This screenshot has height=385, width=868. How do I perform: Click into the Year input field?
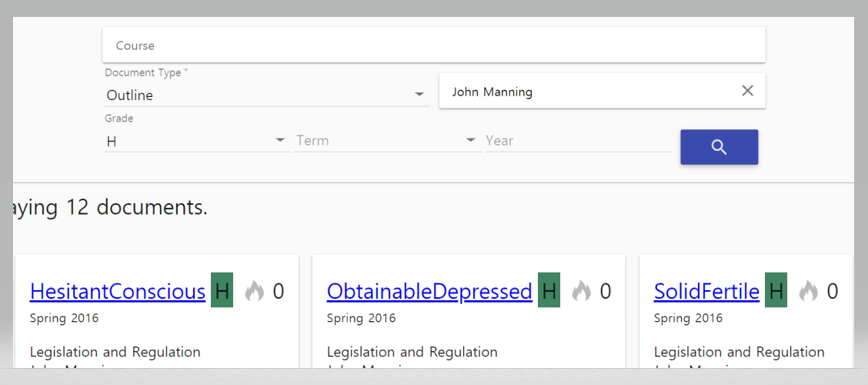click(577, 141)
